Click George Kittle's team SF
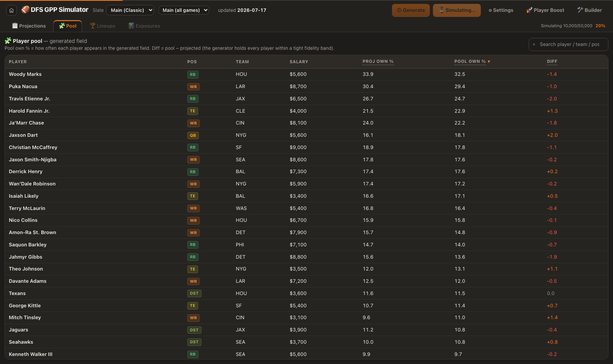Viewport: 613px width, 364px height. click(239, 306)
